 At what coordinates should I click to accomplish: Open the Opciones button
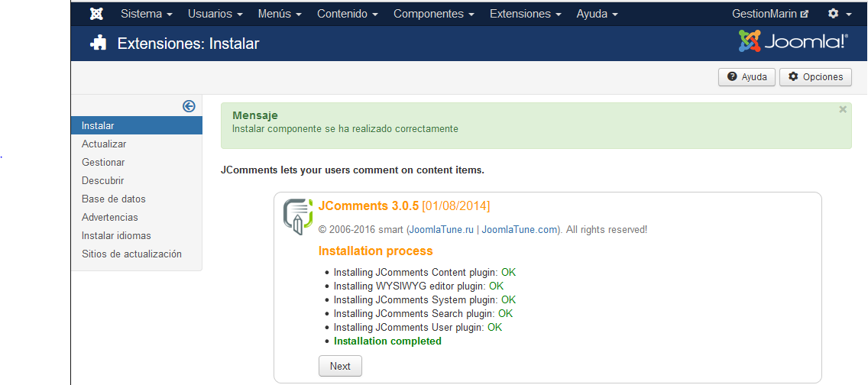coord(815,76)
